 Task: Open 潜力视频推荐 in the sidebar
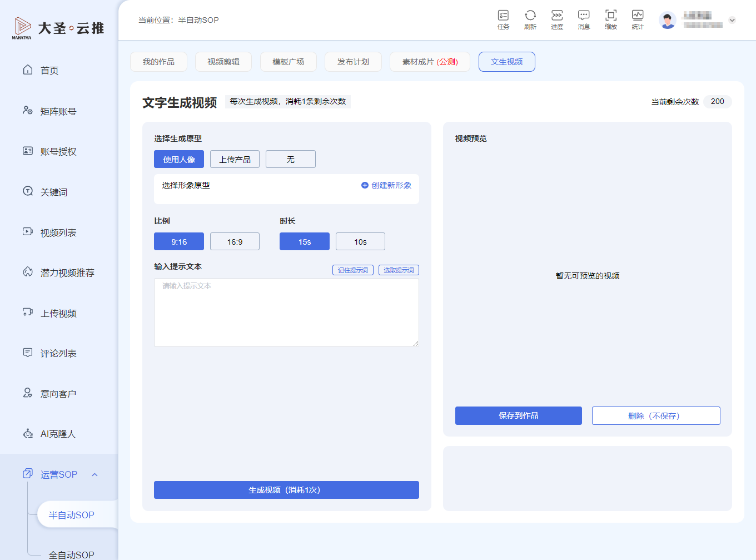[x=59, y=272]
